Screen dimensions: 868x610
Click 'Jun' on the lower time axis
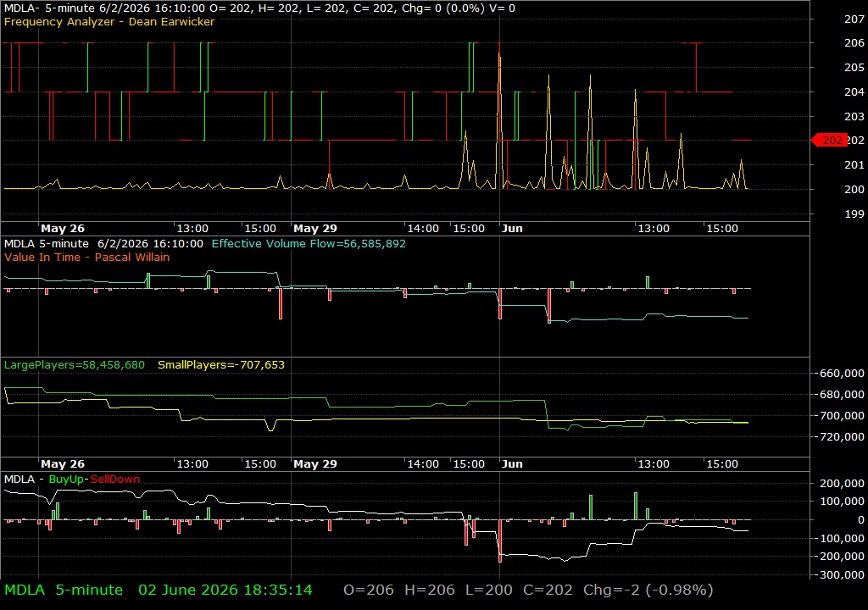[x=512, y=464]
